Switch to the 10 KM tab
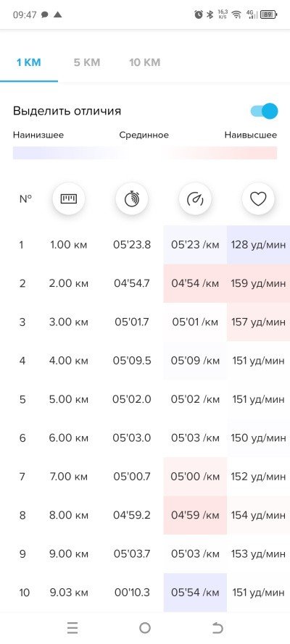Image resolution: width=290 pixels, height=644 pixels. pos(144,62)
